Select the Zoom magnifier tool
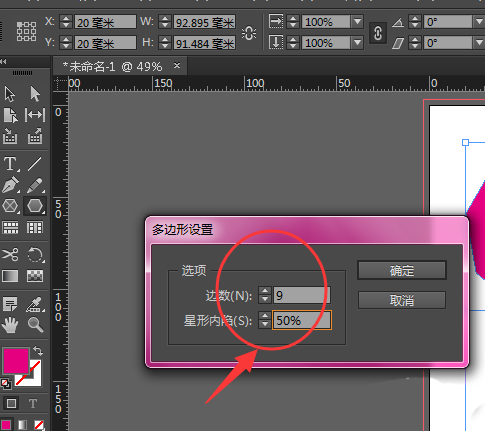Screen dimensions: 485x431 pyautogui.click(x=35, y=325)
